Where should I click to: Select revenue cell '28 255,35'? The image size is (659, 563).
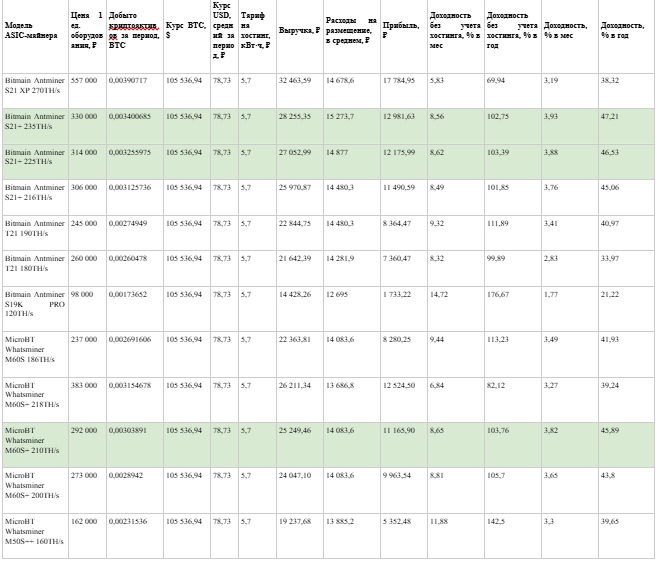(x=300, y=127)
